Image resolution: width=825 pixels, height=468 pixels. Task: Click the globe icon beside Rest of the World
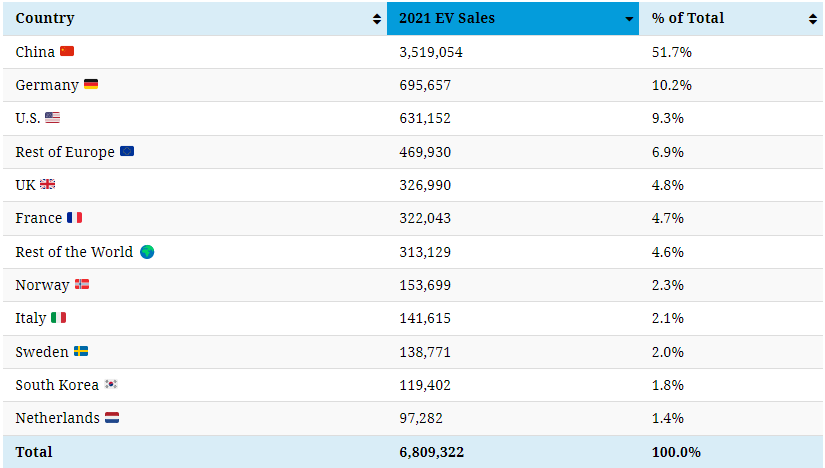pyautogui.click(x=147, y=252)
